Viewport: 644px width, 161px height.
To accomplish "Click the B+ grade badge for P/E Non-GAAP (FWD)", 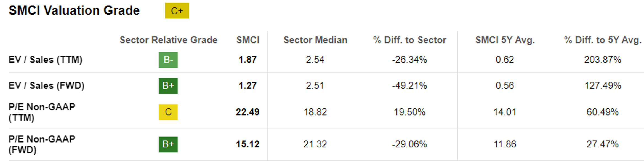I will click(168, 144).
